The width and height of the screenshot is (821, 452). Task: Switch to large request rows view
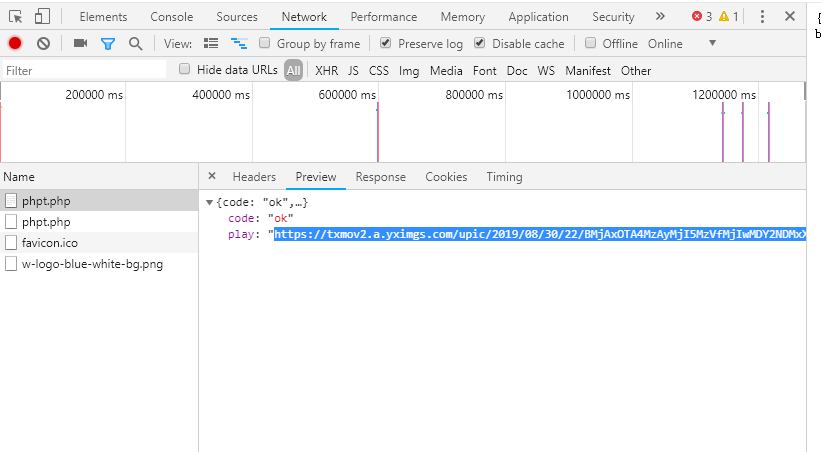point(211,43)
